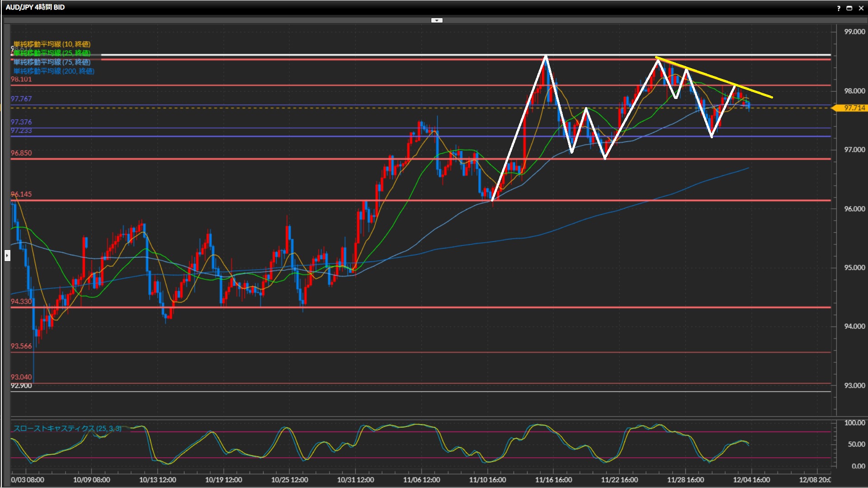868x488 pixels.
Task: Expand the toolbar dropdown arrow at top center
Action: 436,20
